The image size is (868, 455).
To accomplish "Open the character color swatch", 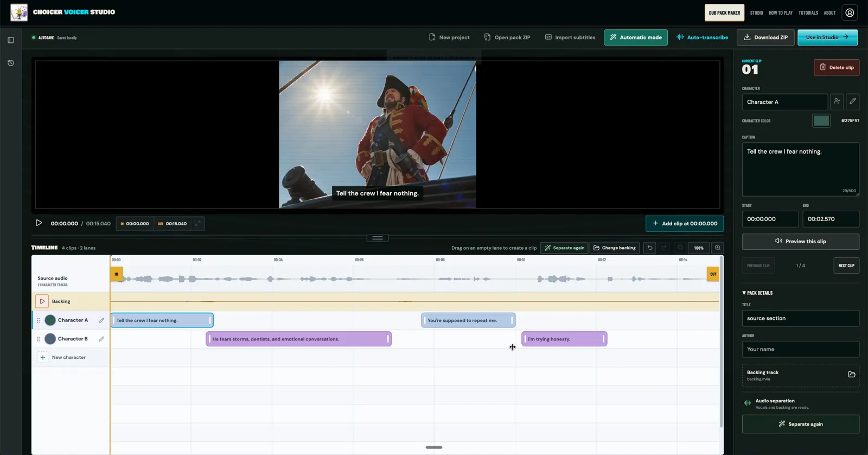I will [x=821, y=121].
